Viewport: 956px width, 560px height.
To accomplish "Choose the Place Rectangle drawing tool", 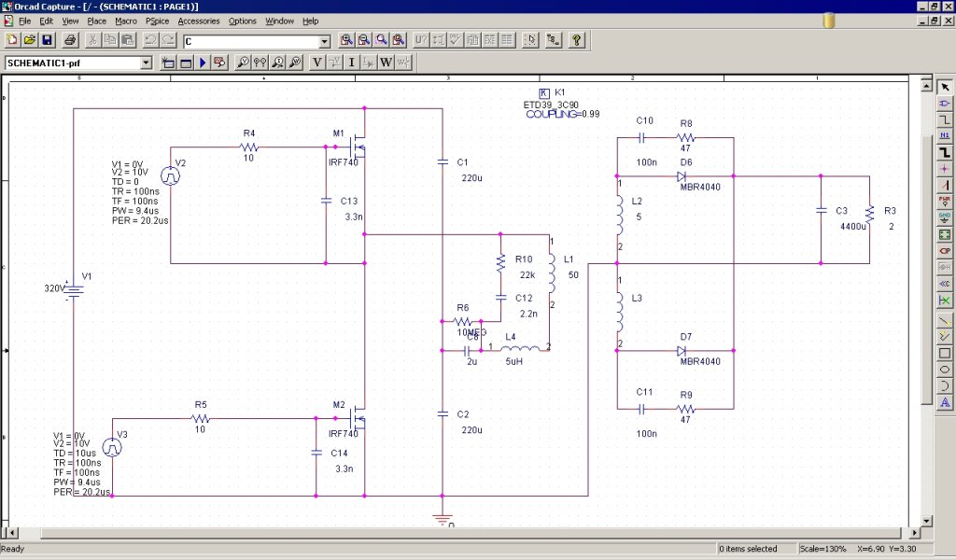I will click(945, 353).
